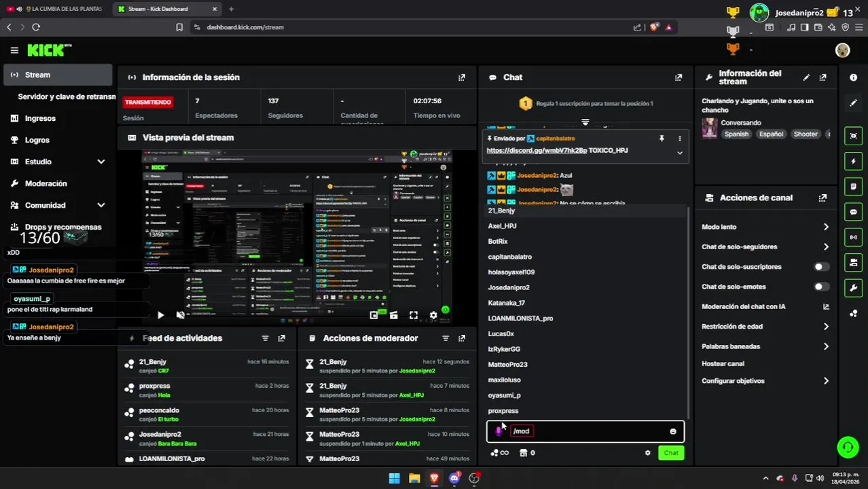Open the Windows Start menu
The height and width of the screenshot is (489, 868).
tap(395, 478)
